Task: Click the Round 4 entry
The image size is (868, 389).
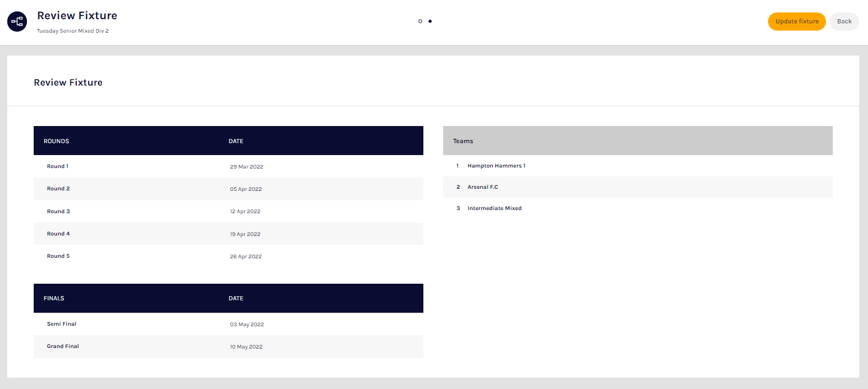Action: (x=58, y=234)
